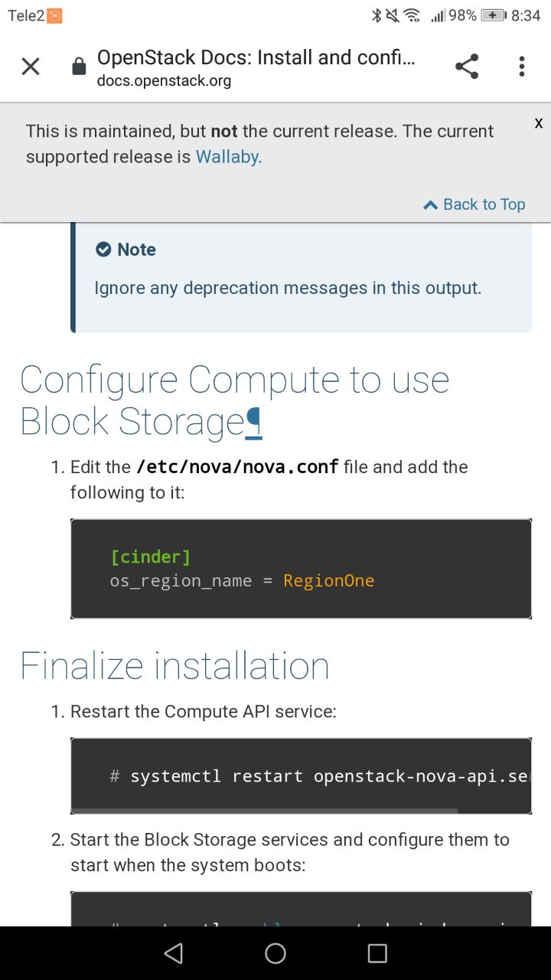The width and height of the screenshot is (551, 980).
Task: Close the browser custom tab
Action: pyautogui.click(x=31, y=67)
